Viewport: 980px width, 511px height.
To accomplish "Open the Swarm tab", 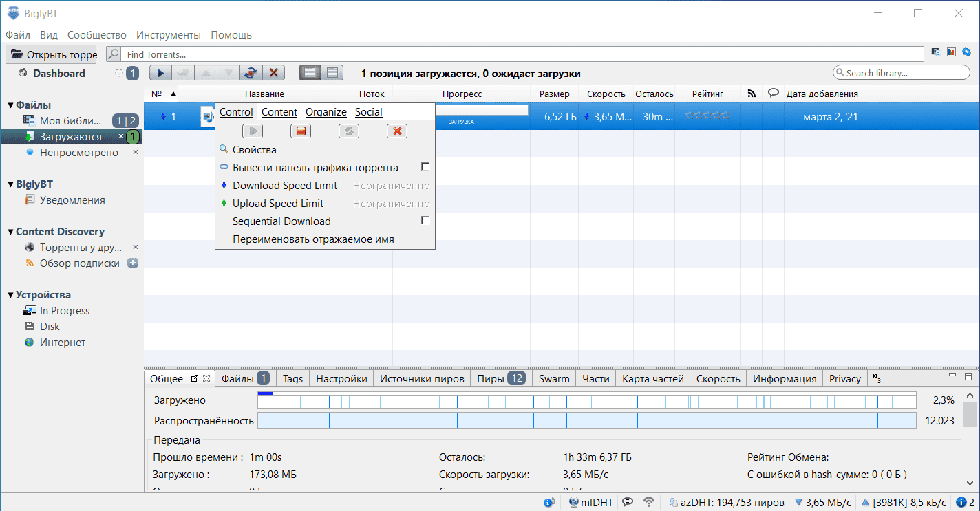I will tap(554, 378).
